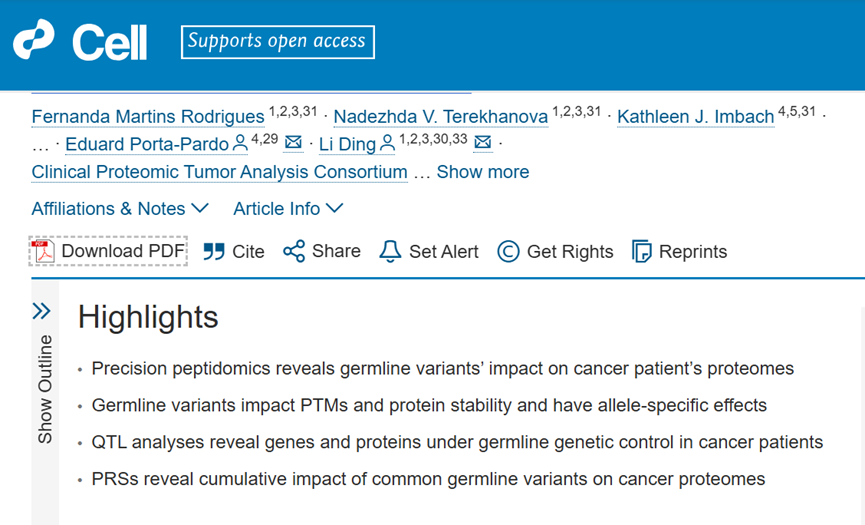Open the Show Outline side tab
The height and width of the screenshot is (525, 865).
pos(45,389)
